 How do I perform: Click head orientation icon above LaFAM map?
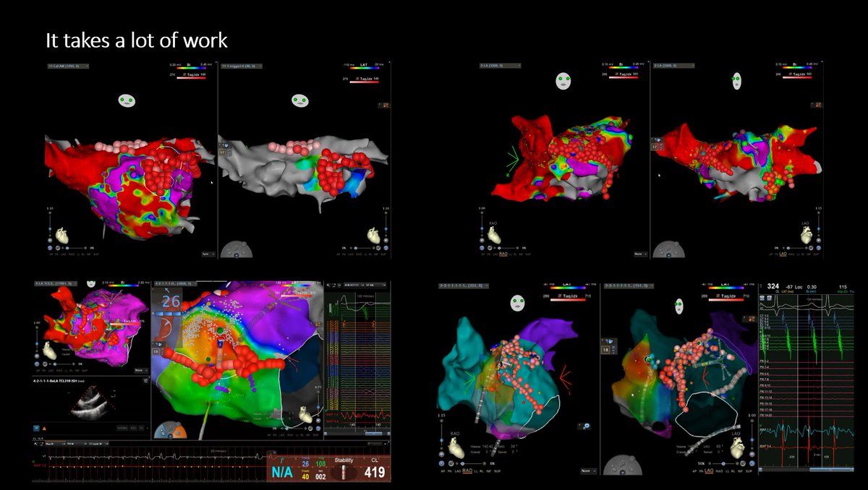(128, 101)
